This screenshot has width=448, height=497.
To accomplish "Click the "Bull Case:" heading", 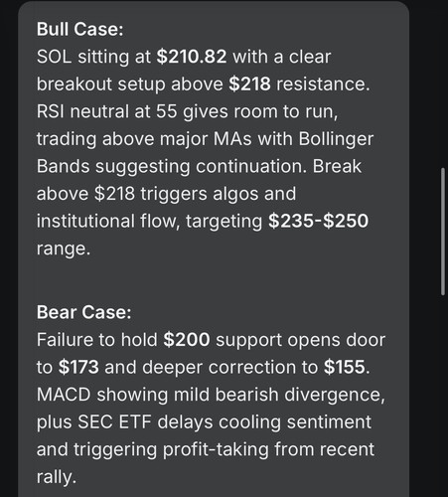I will (79, 29).
